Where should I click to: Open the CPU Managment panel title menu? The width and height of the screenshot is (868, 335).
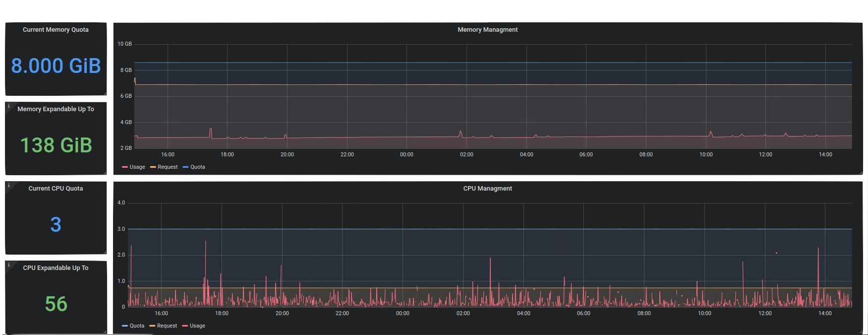coord(487,189)
